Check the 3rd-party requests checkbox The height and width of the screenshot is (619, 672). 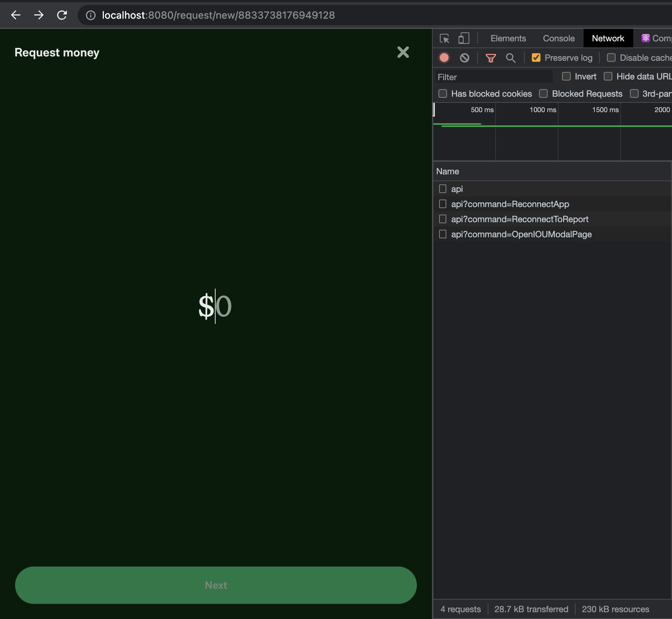pyautogui.click(x=634, y=93)
